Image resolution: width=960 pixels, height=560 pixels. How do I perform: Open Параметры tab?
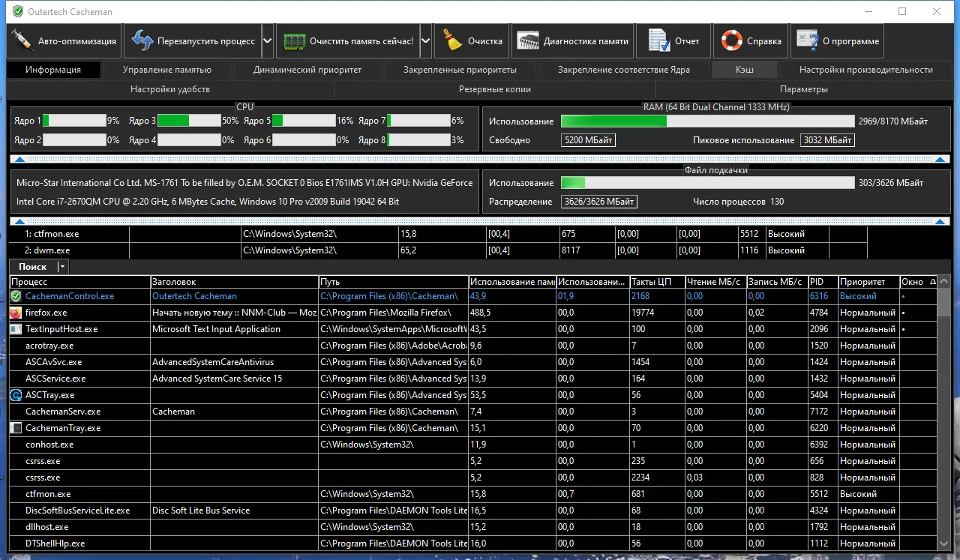click(x=804, y=89)
